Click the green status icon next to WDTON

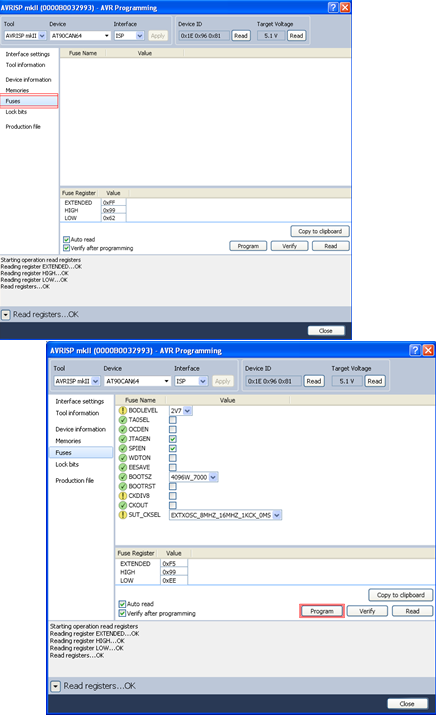123,458
